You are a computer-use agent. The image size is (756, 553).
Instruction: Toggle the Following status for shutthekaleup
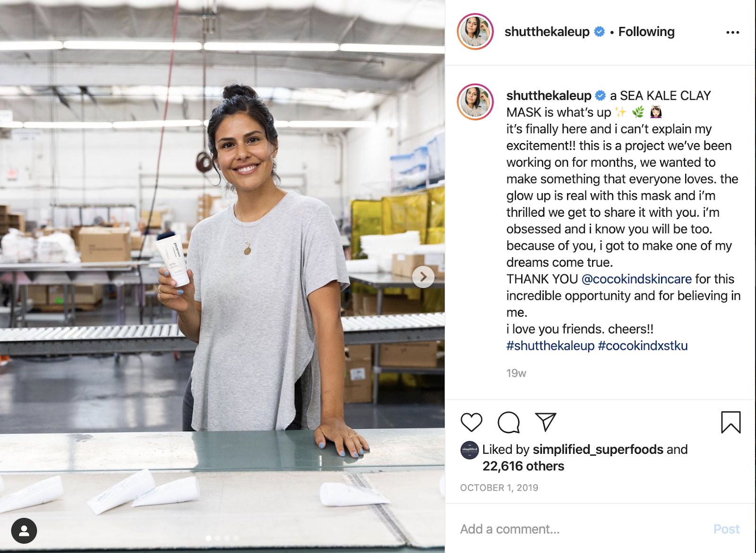pyautogui.click(x=646, y=32)
